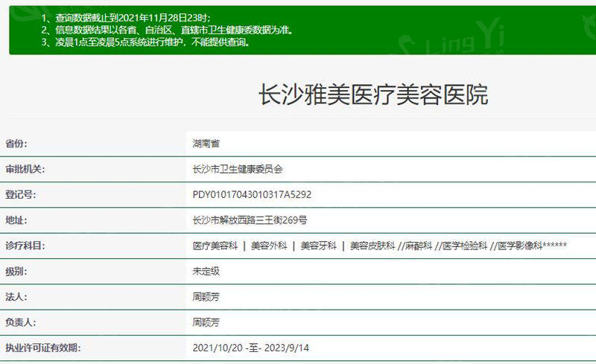Click the hospital title 长沙雅美医疗美容医院

[x=373, y=95]
